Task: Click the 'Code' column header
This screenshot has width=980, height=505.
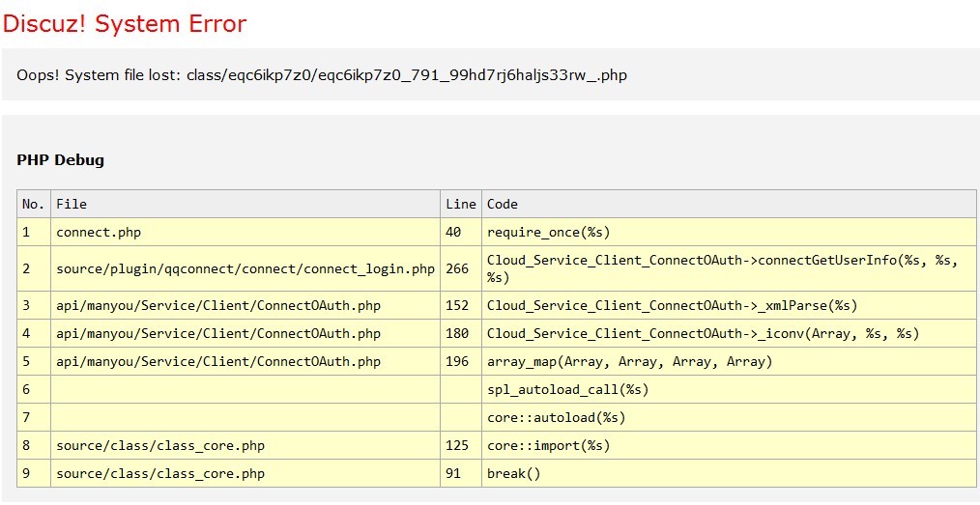Action: [503, 204]
